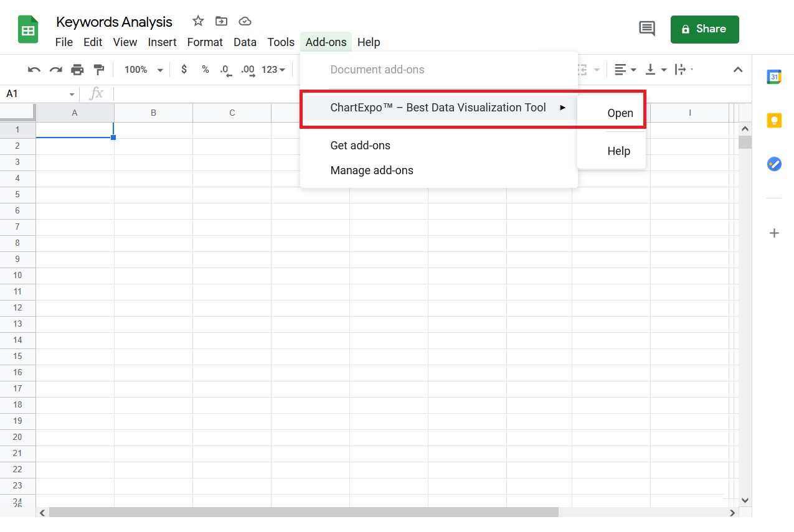Screen dimensions: 794x532
Task: Expand the ChartExpo submenu arrow
Action: point(562,108)
